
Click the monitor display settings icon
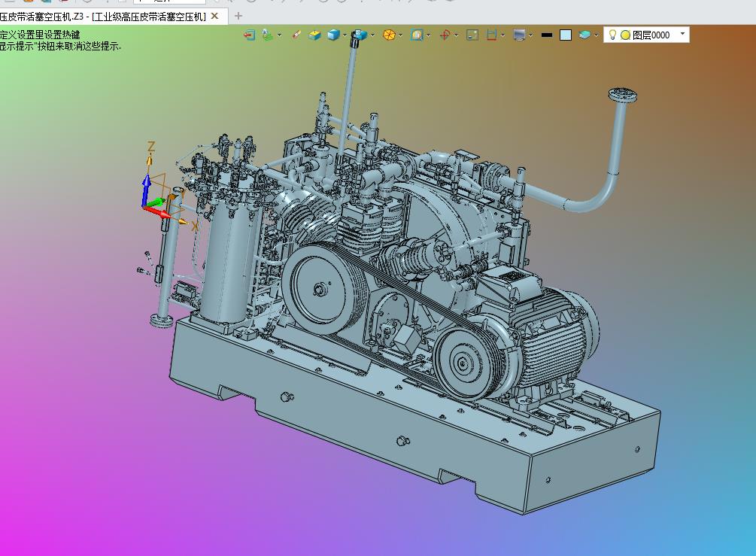[519, 35]
